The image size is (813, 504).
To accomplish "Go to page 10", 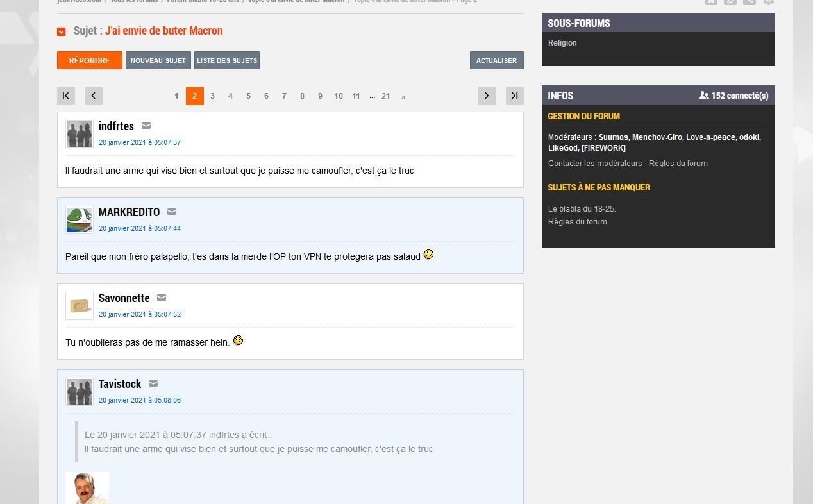I will tap(338, 96).
